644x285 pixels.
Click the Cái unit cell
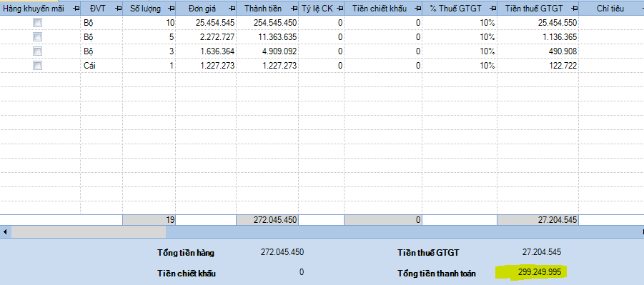[x=101, y=65]
